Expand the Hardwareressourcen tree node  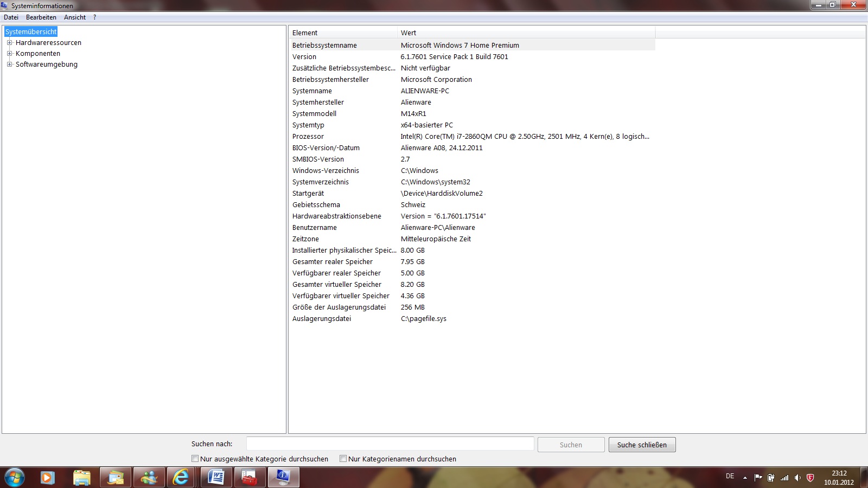pyautogui.click(x=9, y=43)
